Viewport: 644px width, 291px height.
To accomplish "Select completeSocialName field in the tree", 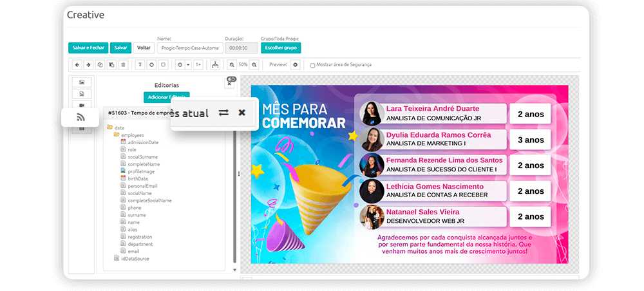I will (x=149, y=200).
